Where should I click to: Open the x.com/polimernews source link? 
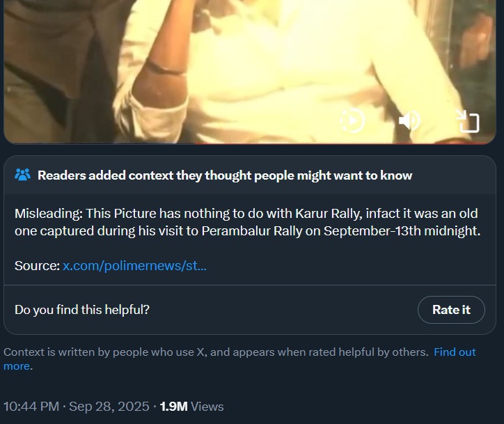click(134, 265)
